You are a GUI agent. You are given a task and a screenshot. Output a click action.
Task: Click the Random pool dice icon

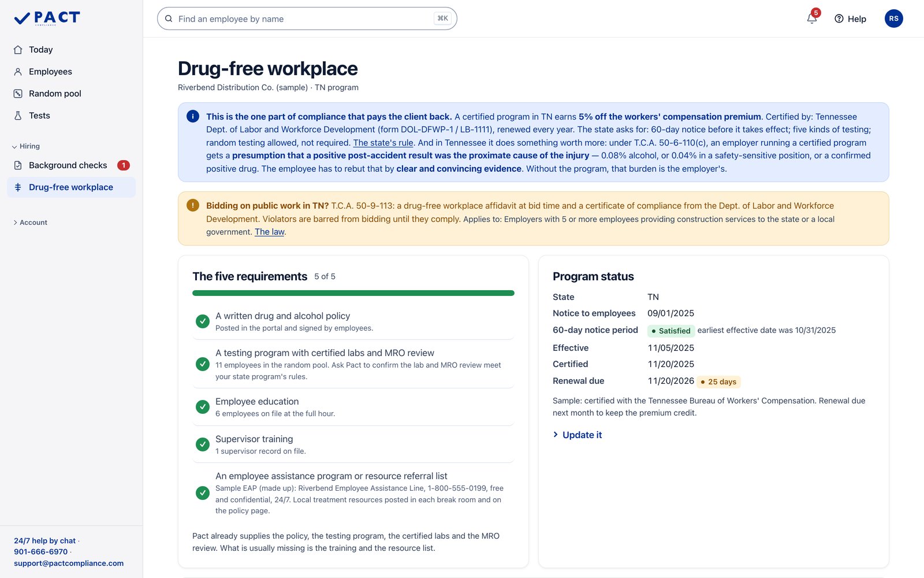[x=18, y=94]
